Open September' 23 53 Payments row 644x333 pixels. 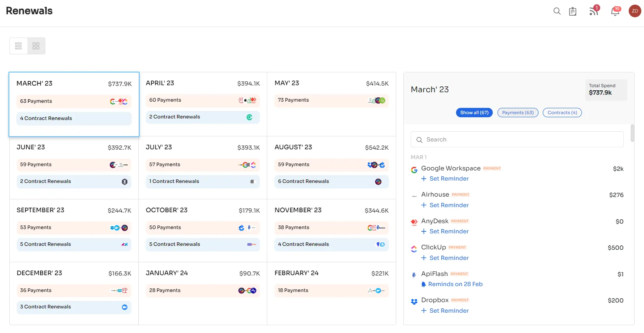tap(74, 227)
